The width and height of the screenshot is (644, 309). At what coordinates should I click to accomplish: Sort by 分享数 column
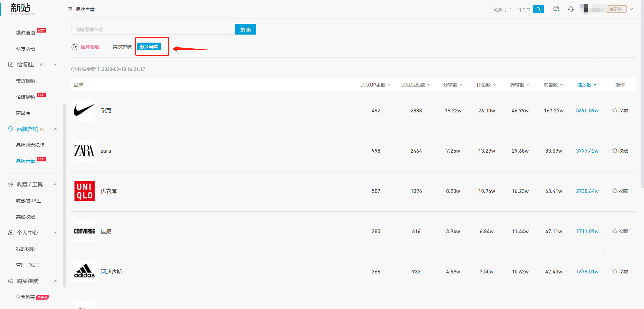452,85
